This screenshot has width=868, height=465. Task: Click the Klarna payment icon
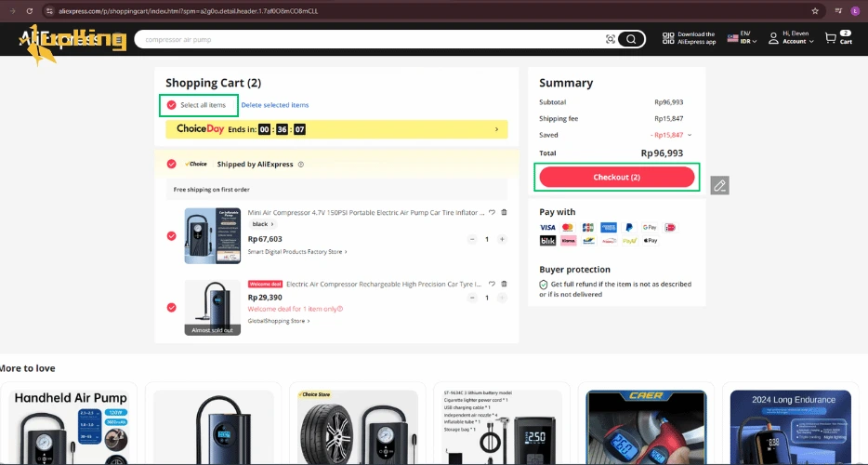(x=568, y=241)
